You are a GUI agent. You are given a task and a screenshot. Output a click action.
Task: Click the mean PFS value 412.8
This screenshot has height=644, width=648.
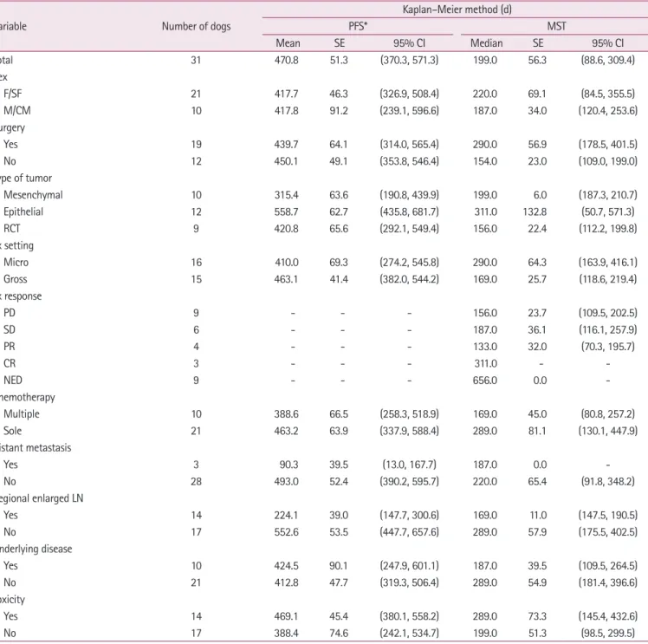click(x=287, y=582)
